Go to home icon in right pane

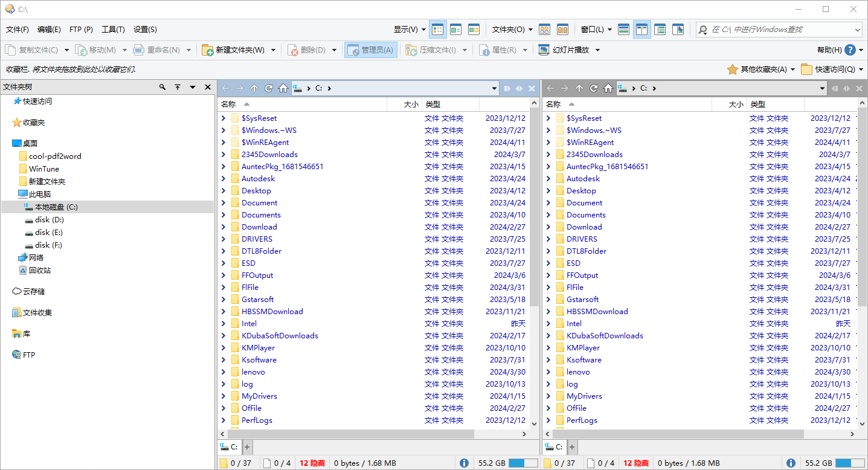pyautogui.click(x=608, y=88)
